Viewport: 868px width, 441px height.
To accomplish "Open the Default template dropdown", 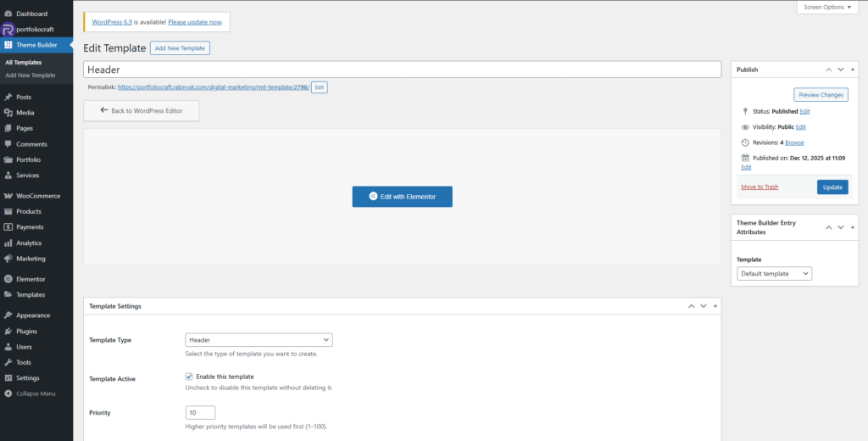I will (774, 274).
